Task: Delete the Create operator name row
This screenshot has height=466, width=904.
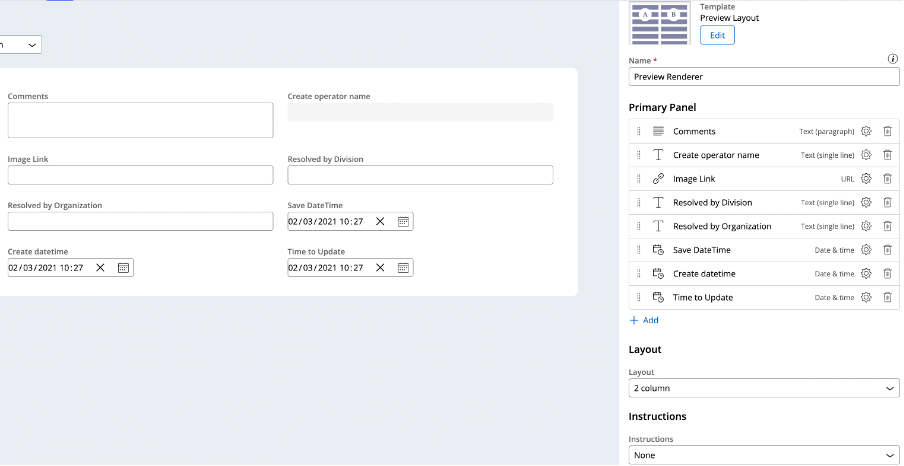Action: (x=887, y=155)
